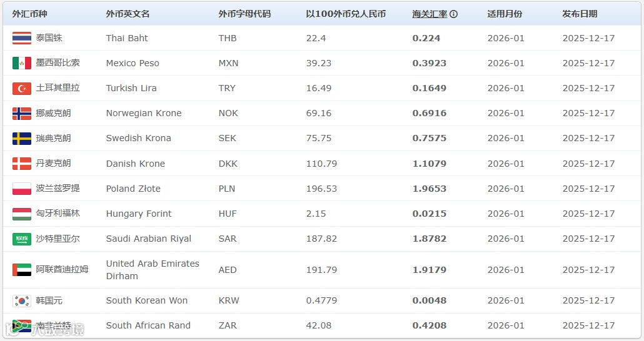Click the Poland flag icon
The width and height of the screenshot is (644, 341).
pos(22,189)
